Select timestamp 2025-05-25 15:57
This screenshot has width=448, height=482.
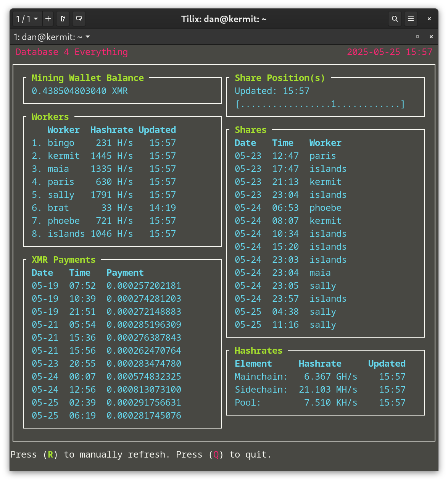tap(390, 52)
